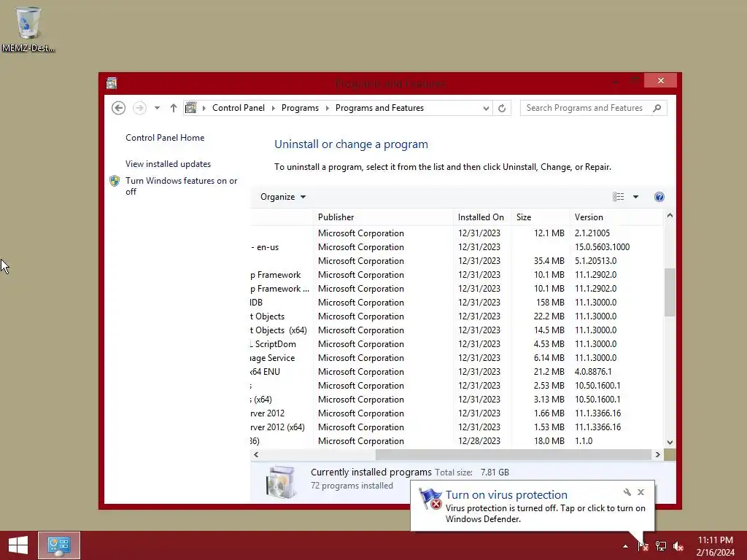Open Control Panel Home link
This screenshot has width=747, height=560.
[165, 138]
